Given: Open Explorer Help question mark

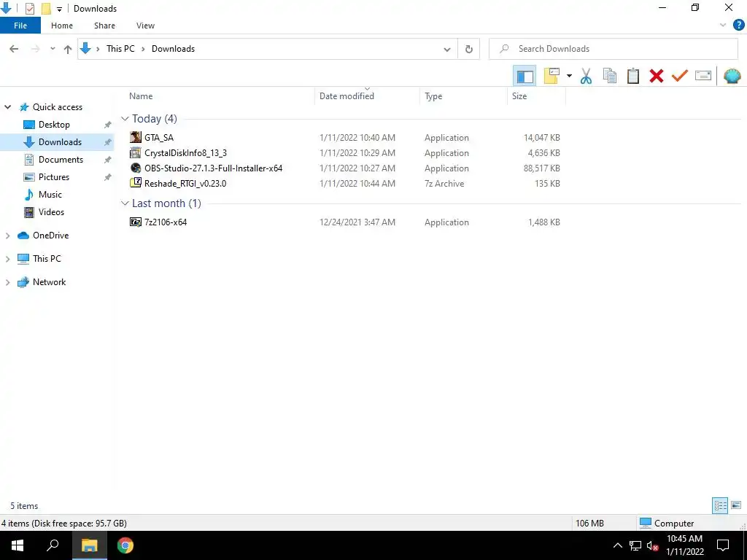Looking at the screenshot, I should coord(738,26).
